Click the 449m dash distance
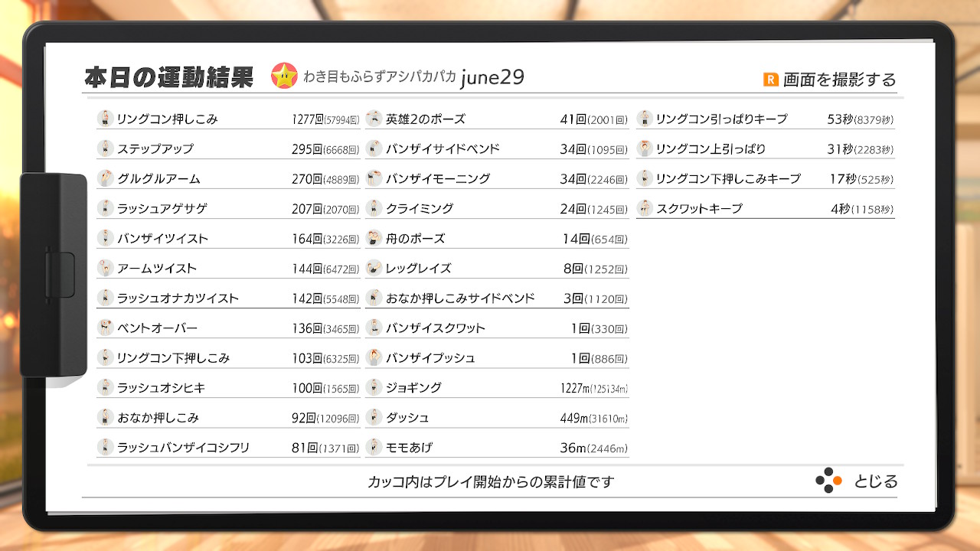 point(573,418)
